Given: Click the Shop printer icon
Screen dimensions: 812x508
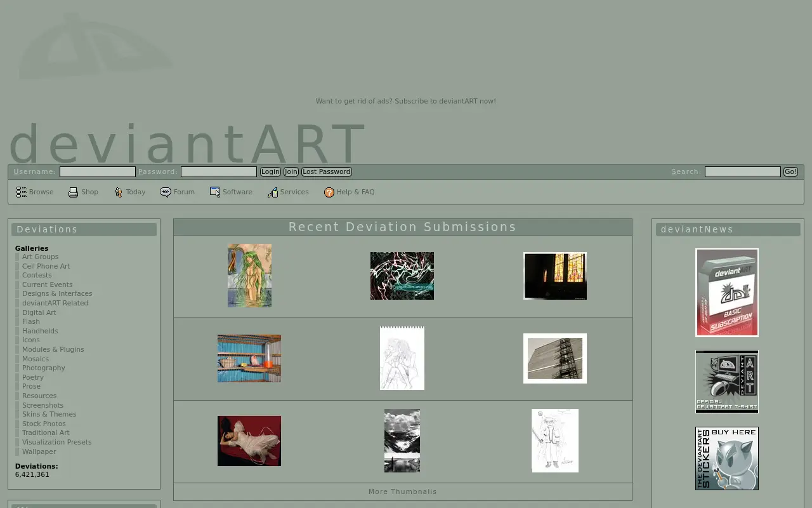Looking at the screenshot, I should click(74, 192).
